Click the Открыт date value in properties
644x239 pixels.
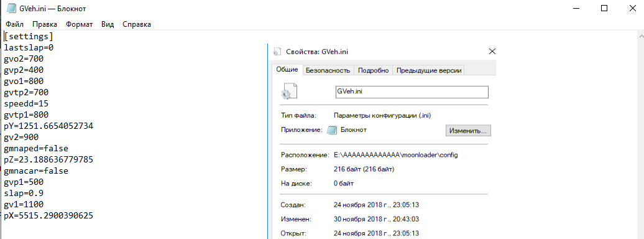[x=377, y=233]
